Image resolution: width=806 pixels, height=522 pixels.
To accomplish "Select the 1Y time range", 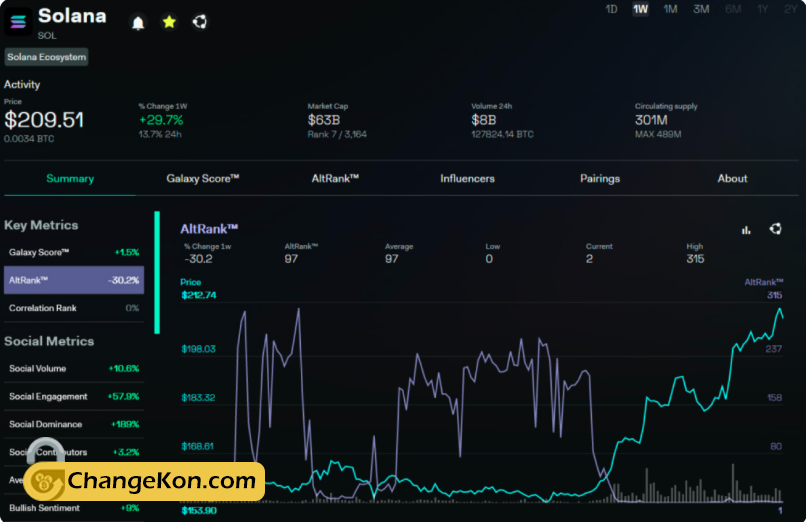I will 762,9.
